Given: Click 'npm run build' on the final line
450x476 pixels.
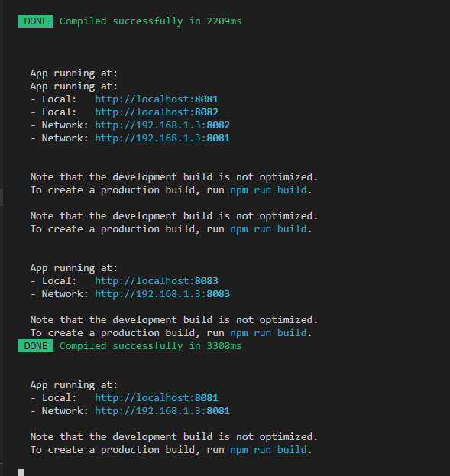Looking at the screenshot, I should (268, 449).
